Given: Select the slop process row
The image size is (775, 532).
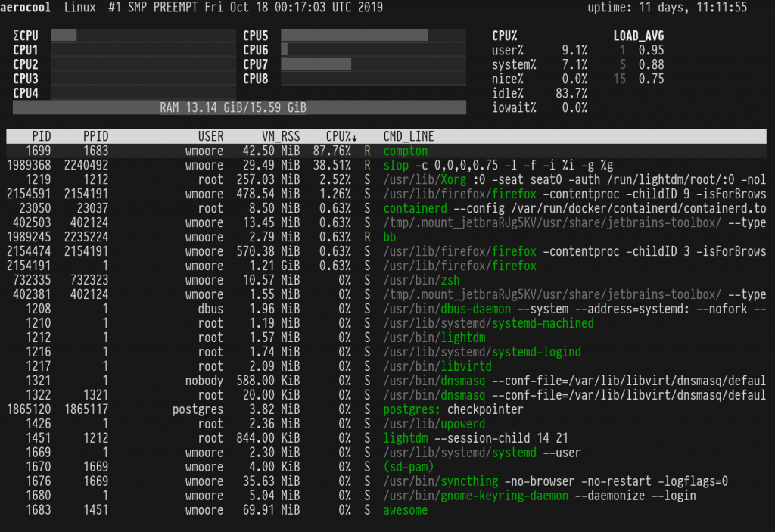Looking at the screenshot, I should click(386, 165).
